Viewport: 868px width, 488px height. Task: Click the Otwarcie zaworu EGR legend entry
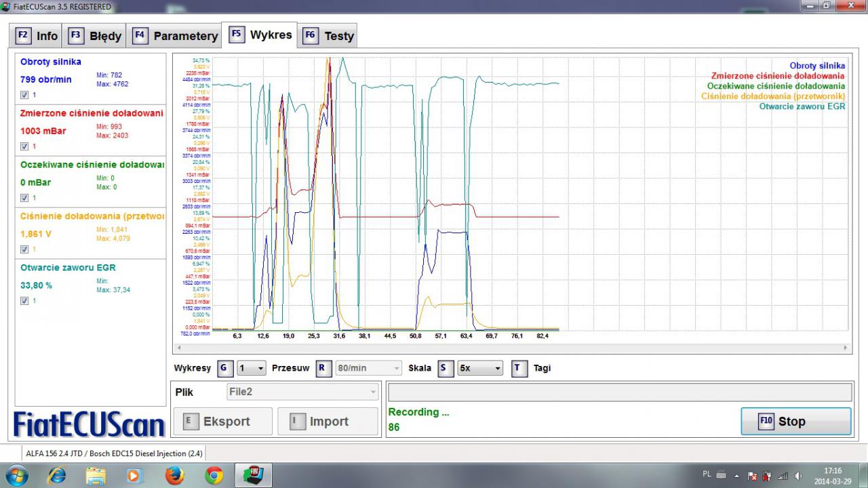point(802,106)
